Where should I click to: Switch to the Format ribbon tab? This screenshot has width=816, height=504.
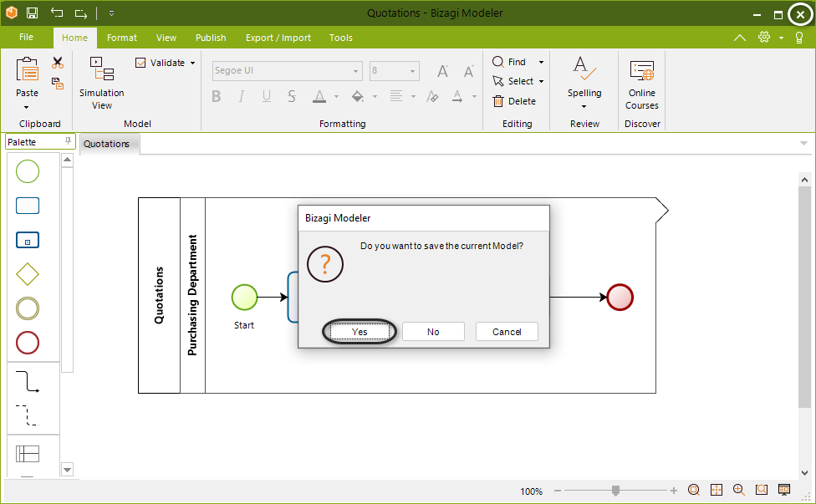[122, 38]
